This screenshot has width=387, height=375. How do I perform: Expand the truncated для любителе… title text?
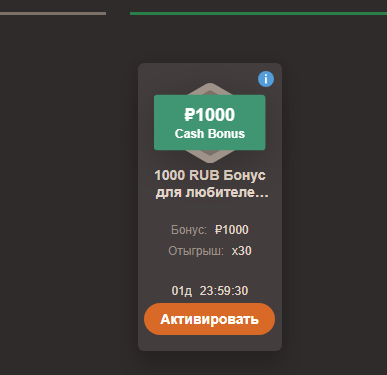(212, 192)
